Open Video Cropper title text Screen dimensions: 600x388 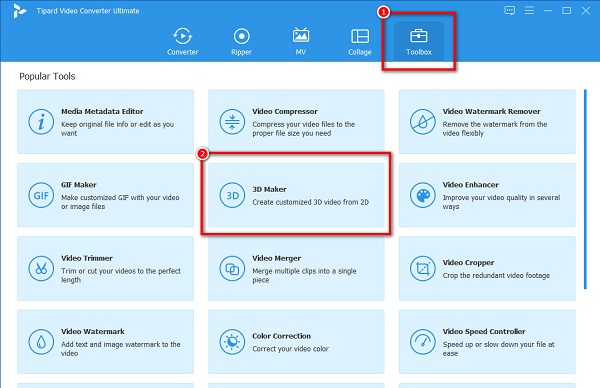(468, 263)
